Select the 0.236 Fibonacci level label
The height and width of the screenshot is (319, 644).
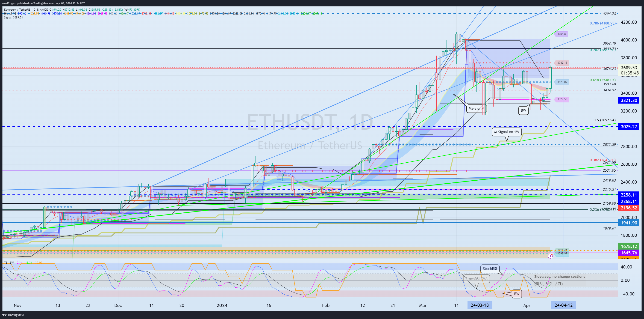click(603, 210)
